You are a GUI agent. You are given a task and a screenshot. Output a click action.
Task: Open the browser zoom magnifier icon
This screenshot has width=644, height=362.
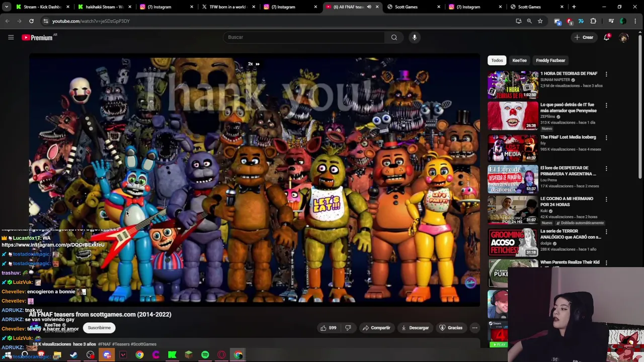click(x=529, y=21)
